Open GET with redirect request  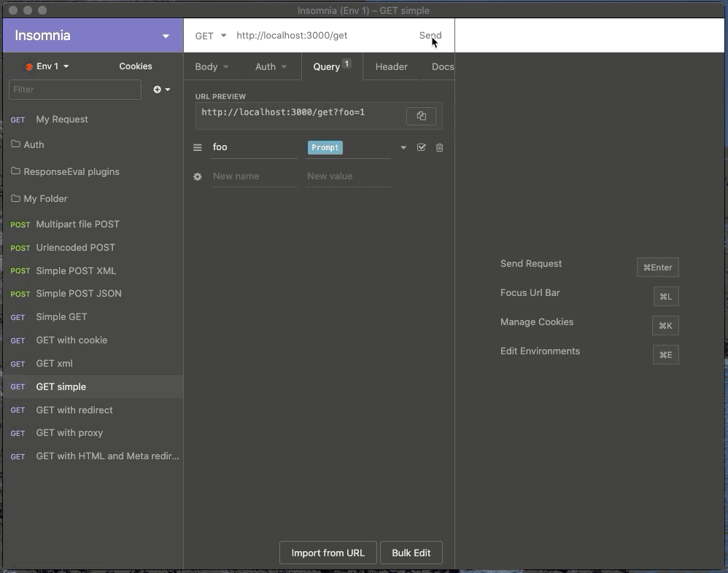click(x=93, y=410)
